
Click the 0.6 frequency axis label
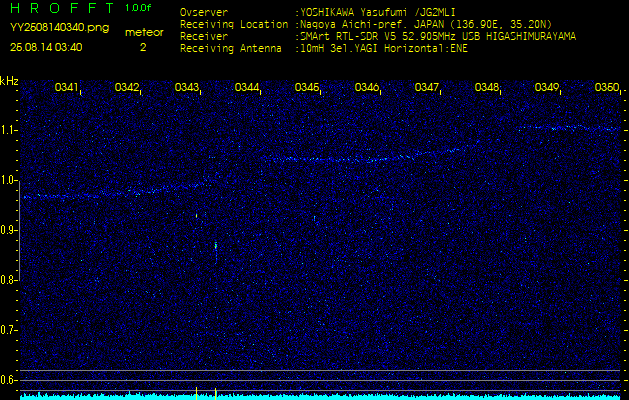click(x=8, y=380)
